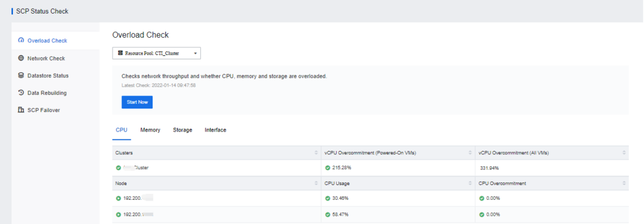Click the 215.28% overcommitment value
Viewport: 644px width, 224px height.
pyautogui.click(x=341, y=167)
